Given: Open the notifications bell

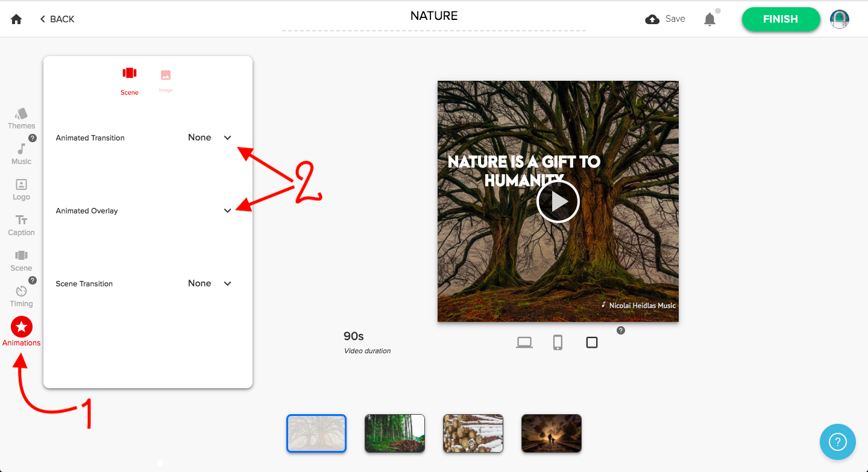Looking at the screenshot, I should point(710,19).
